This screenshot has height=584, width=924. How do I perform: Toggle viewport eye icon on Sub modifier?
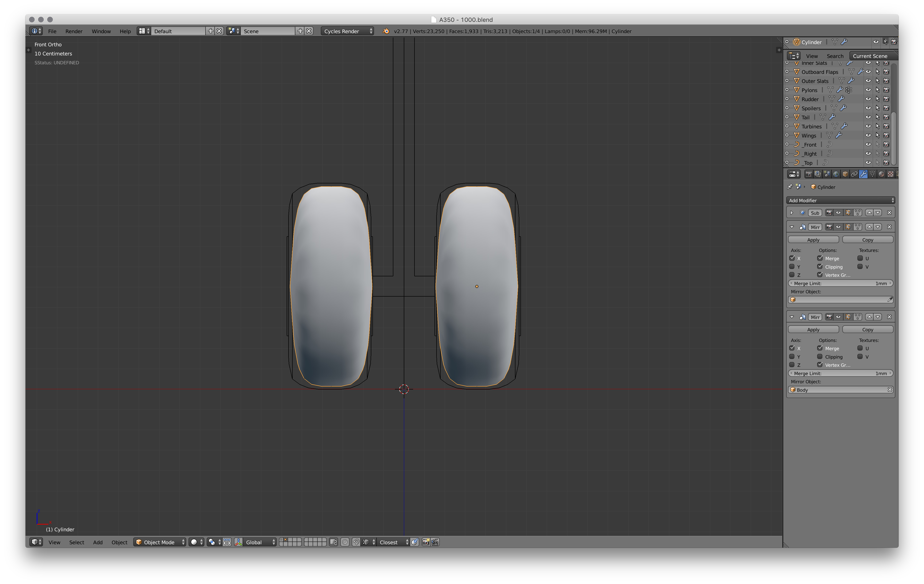839,212
